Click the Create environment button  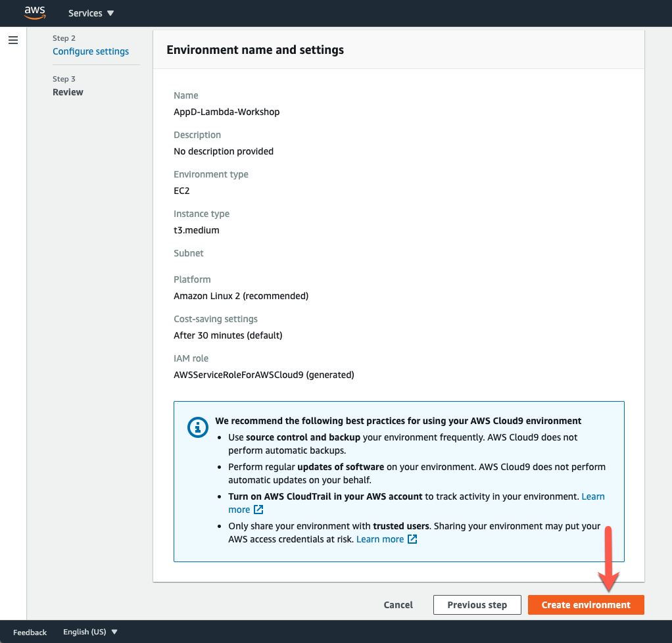[x=586, y=605]
